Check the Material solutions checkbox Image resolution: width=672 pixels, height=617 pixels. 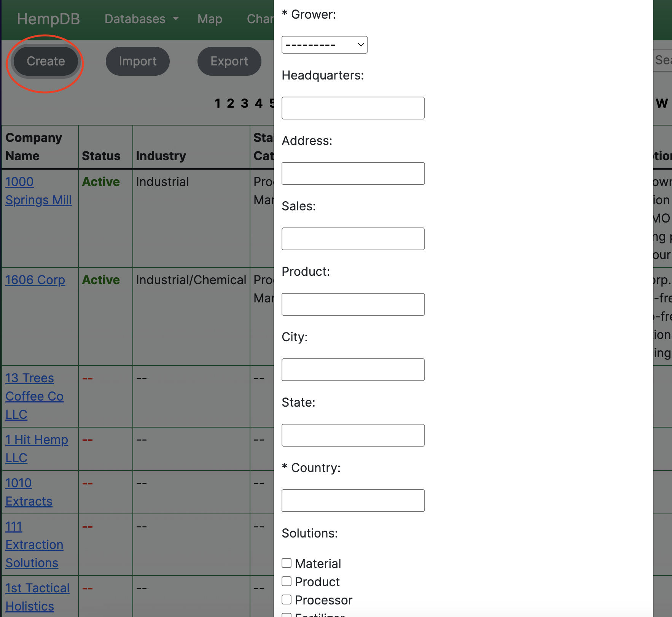[x=287, y=563]
